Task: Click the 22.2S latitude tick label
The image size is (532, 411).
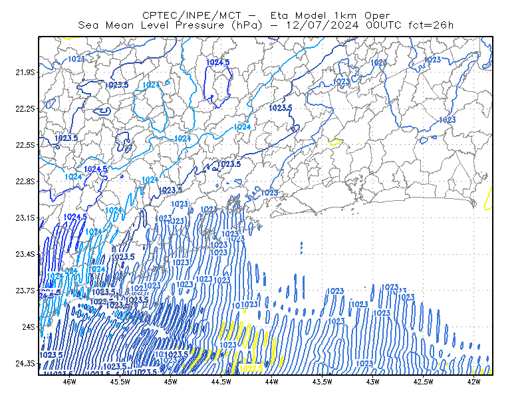Action: click(25, 108)
